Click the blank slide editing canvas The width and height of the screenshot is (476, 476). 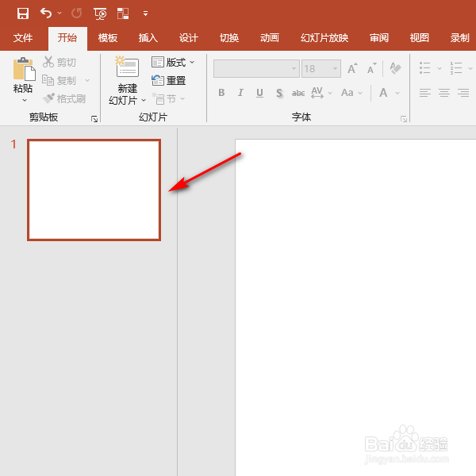click(x=355, y=307)
